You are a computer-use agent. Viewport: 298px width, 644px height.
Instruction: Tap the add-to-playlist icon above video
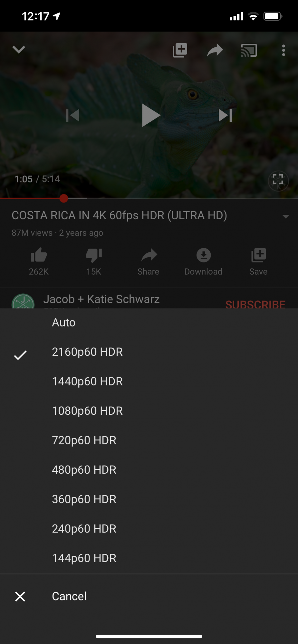(180, 50)
